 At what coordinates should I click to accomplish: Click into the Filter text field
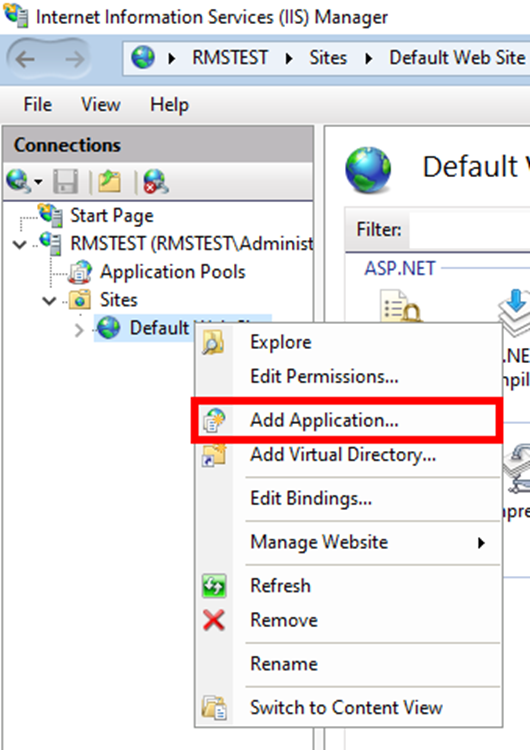tap(469, 230)
